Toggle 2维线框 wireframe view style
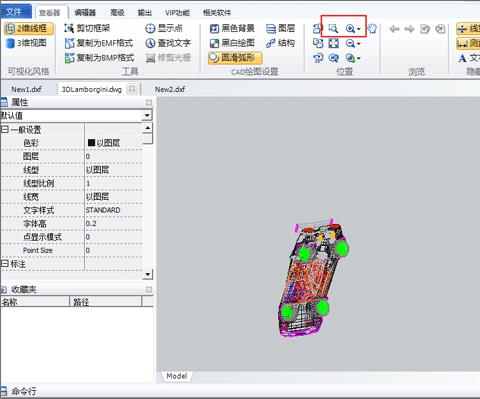This screenshot has height=399, width=480. (29, 28)
